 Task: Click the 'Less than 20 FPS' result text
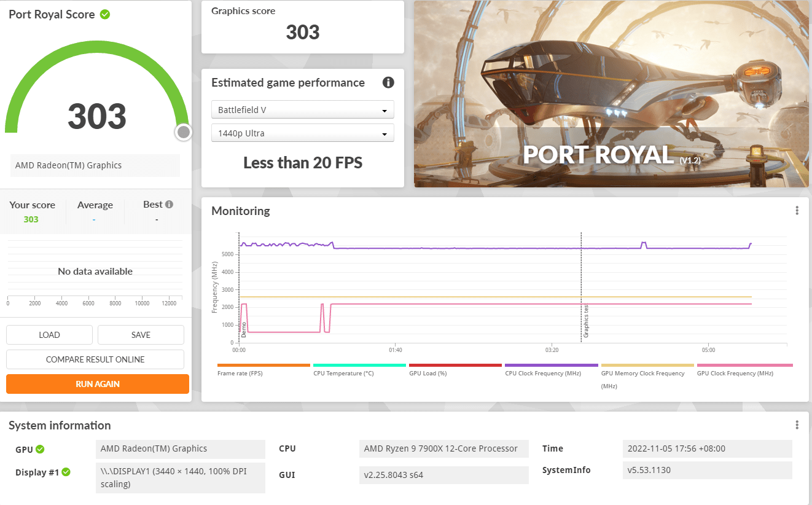pyautogui.click(x=303, y=163)
